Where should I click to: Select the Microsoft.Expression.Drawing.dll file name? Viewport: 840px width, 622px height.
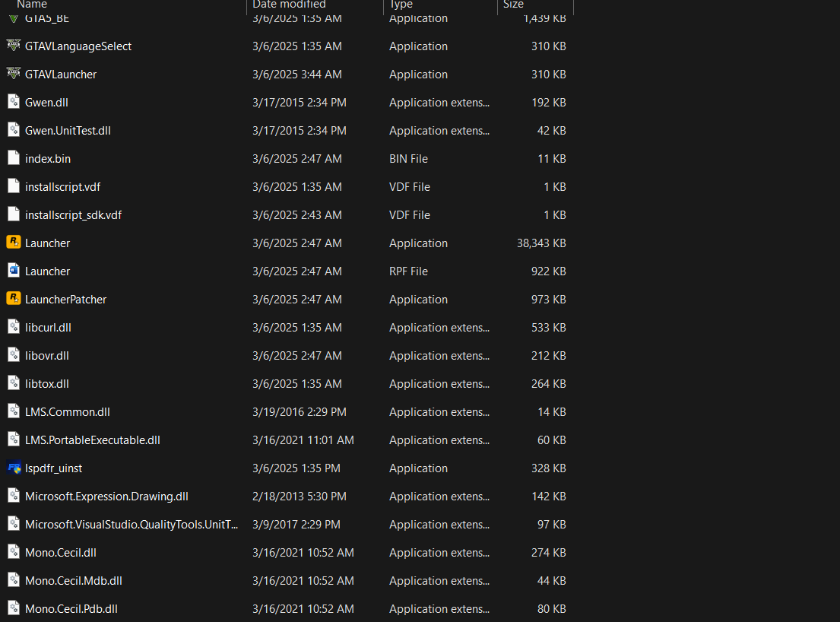coord(106,497)
